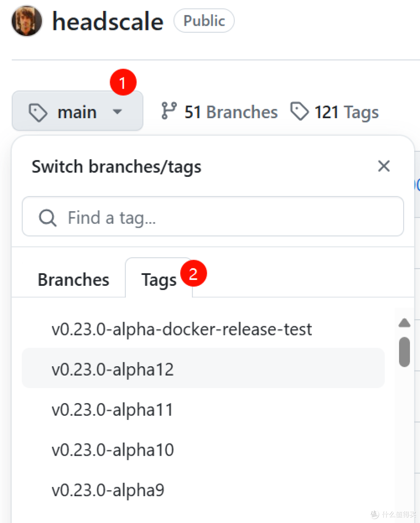Click the X to close Switch branches/tags dialog

(x=384, y=166)
